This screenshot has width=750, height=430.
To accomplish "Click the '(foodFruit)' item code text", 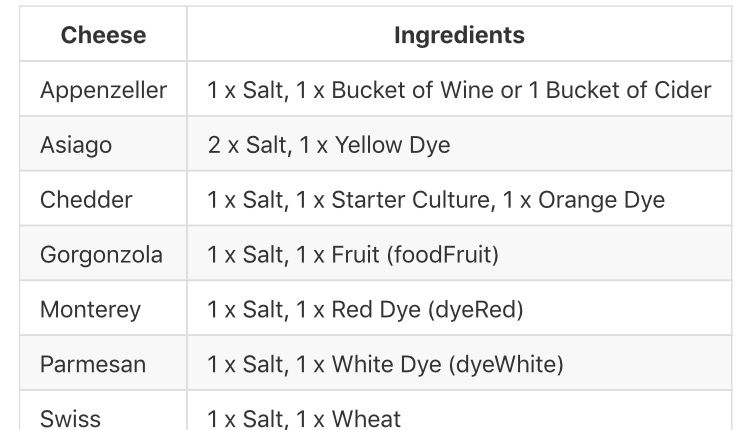I will click(x=443, y=255).
